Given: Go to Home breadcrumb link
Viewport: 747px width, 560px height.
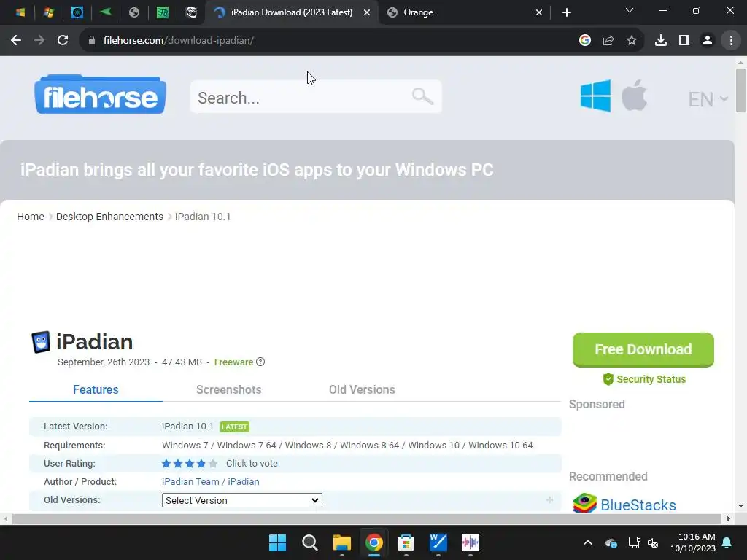Looking at the screenshot, I should point(31,217).
